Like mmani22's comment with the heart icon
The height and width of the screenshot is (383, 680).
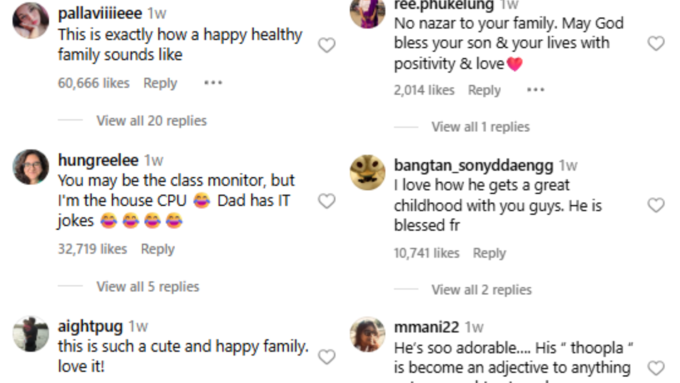click(x=656, y=368)
